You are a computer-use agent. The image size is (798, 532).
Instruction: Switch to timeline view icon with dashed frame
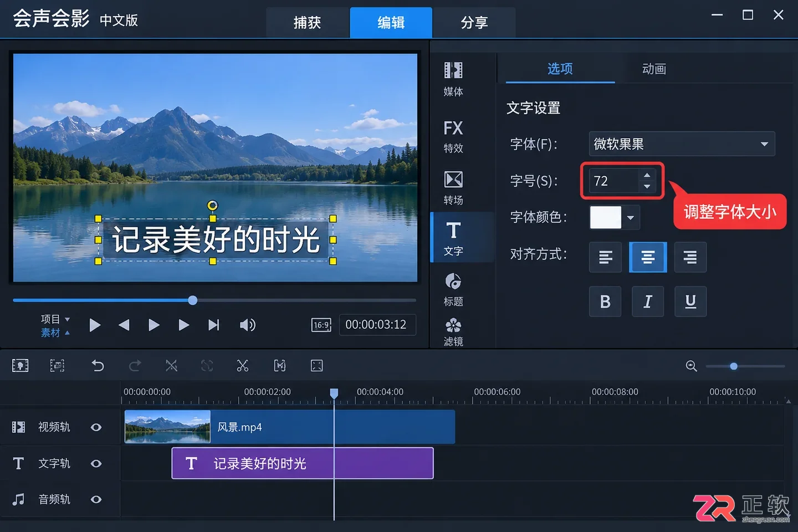click(x=57, y=366)
